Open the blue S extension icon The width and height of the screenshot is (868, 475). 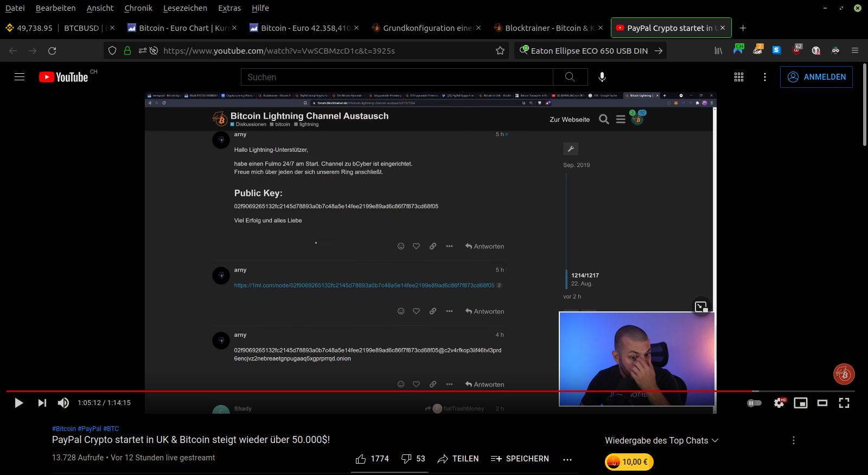pyautogui.click(x=777, y=50)
